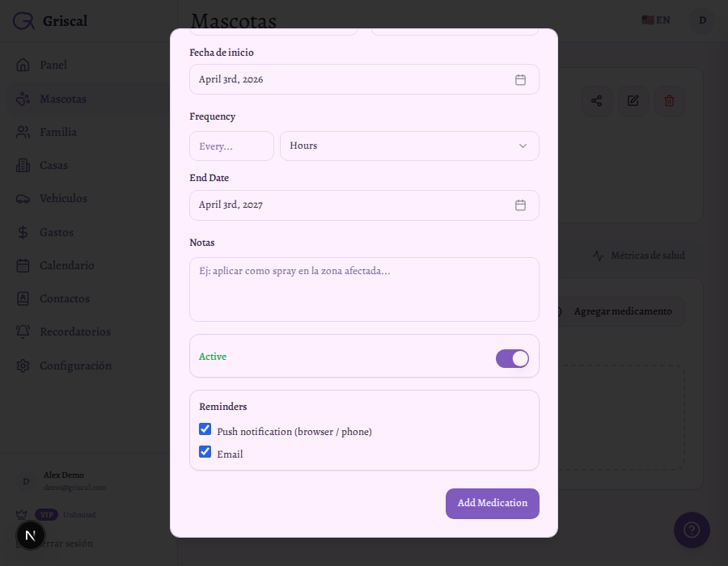Open the End Date calendar icon
728x566 pixels.
click(x=520, y=205)
